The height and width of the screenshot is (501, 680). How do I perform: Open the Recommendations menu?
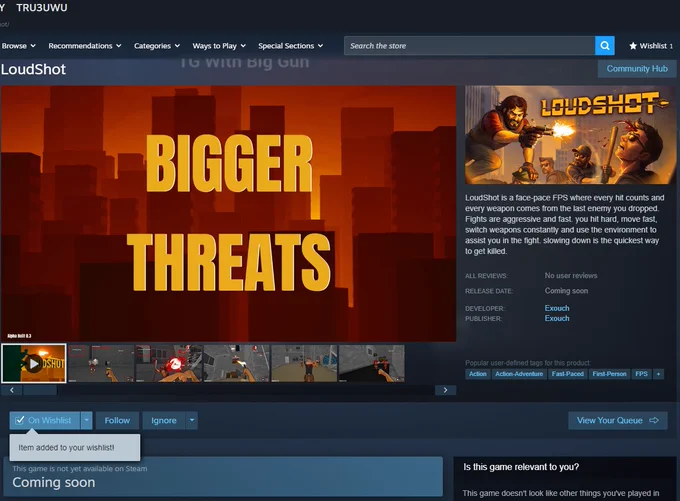point(85,46)
